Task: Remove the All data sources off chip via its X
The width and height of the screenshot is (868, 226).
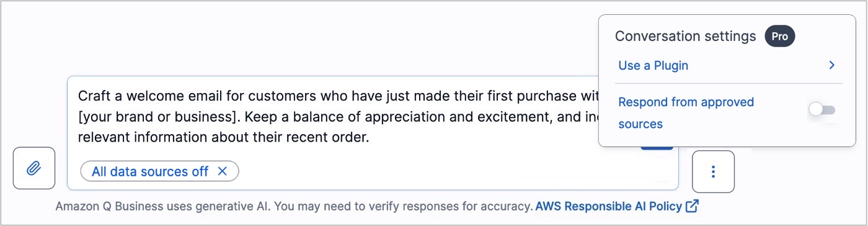Action: click(223, 171)
